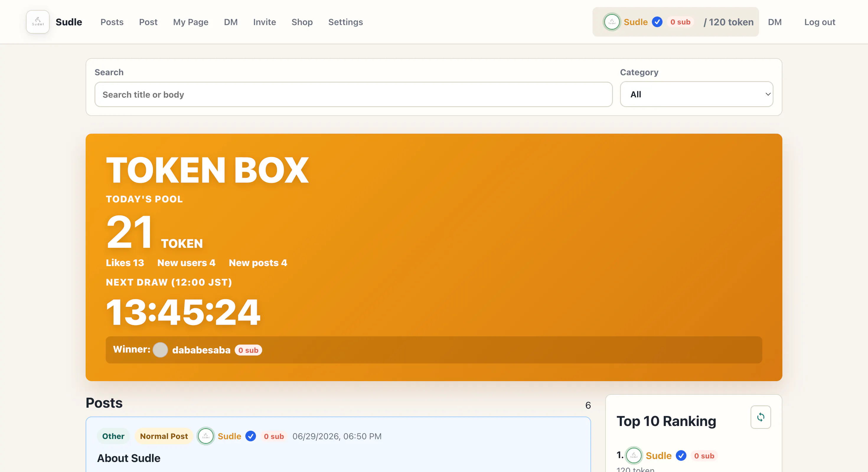
Task: Click the TOKEN BOX heading
Action: coord(207,170)
